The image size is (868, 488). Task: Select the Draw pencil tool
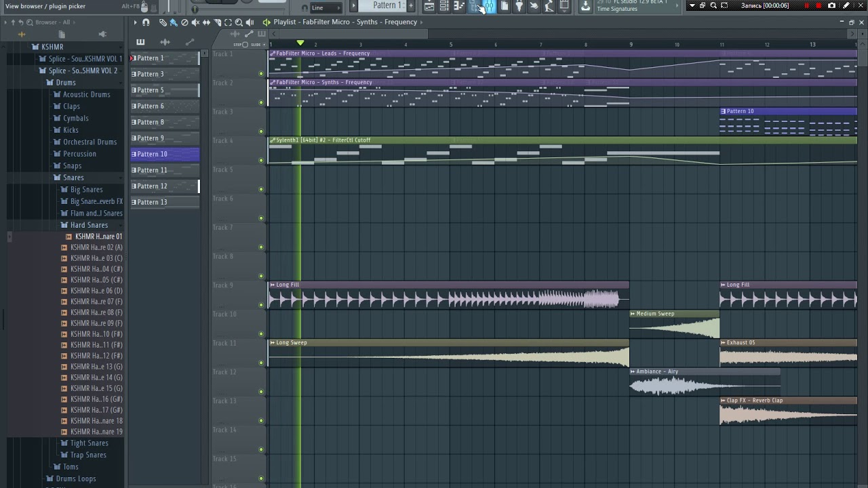coord(163,22)
